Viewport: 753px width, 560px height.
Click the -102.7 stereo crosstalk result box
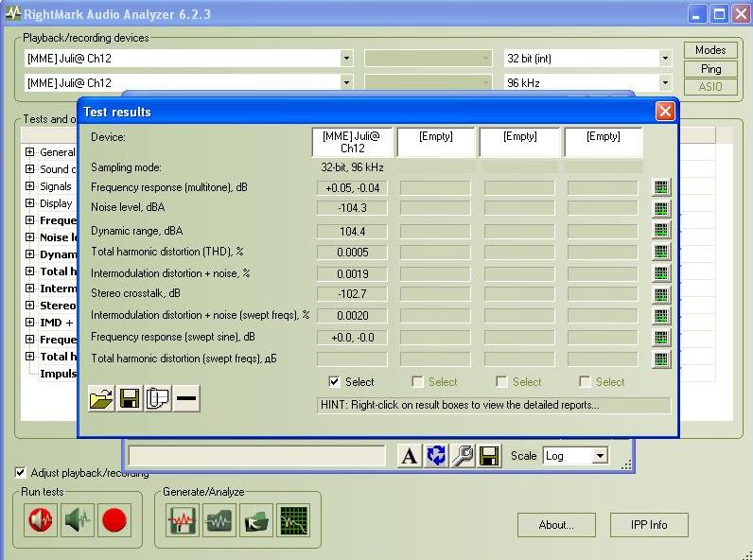352,294
